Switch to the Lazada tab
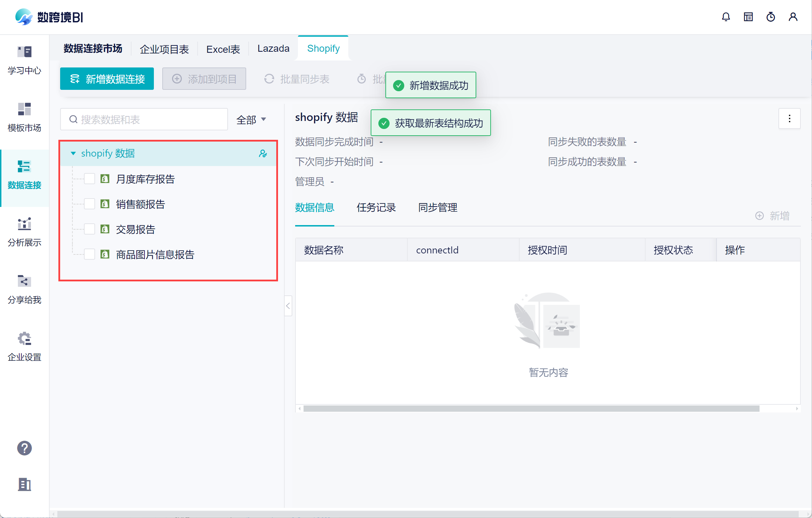This screenshot has width=812, height=518. (x=273, y=49)
